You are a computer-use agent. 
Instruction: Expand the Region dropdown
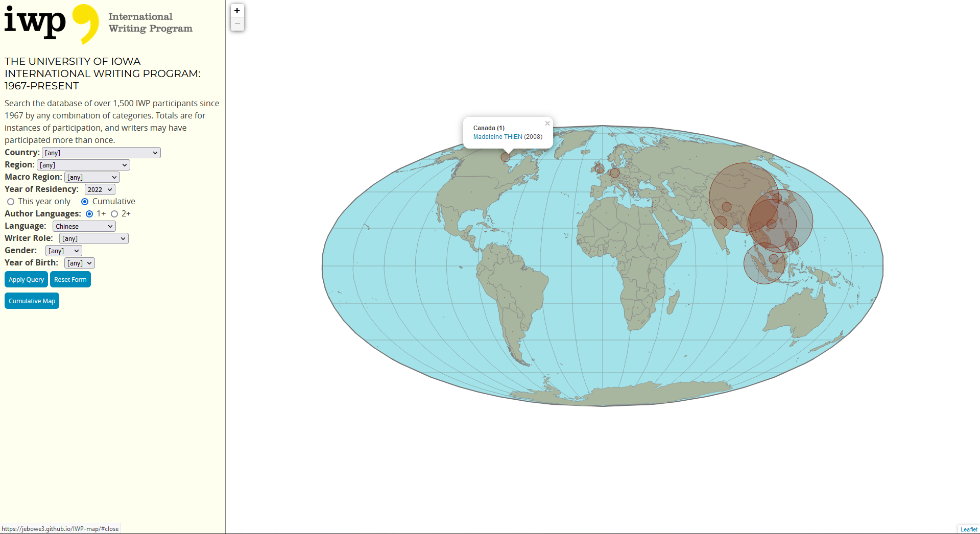[x=83, y=165]
